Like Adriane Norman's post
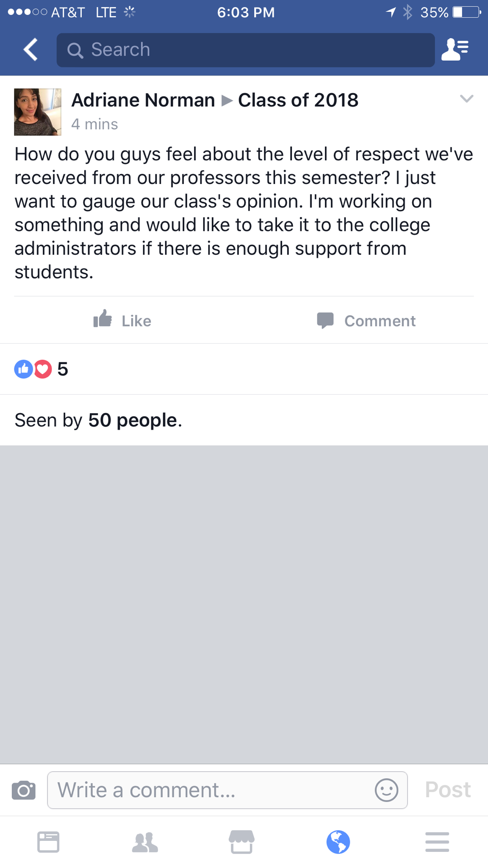This screenshot has height=868, width=488. (x=122, y=320)
